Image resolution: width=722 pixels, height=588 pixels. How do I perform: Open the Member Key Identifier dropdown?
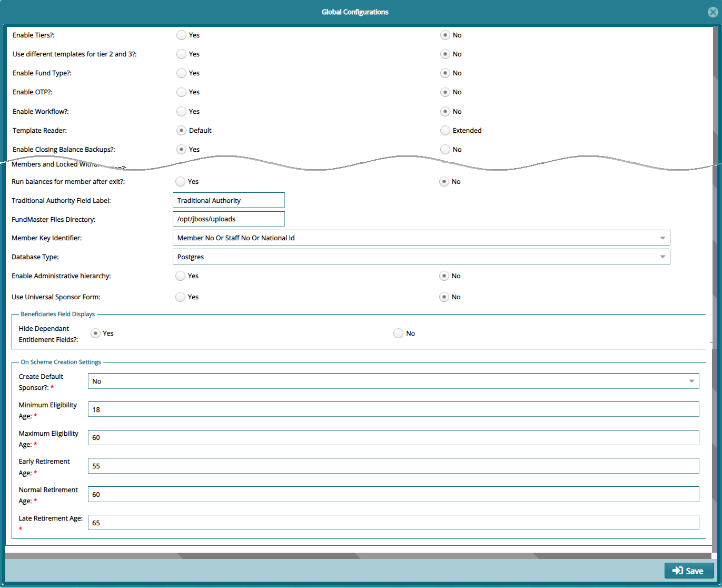(x=421, y=238)
